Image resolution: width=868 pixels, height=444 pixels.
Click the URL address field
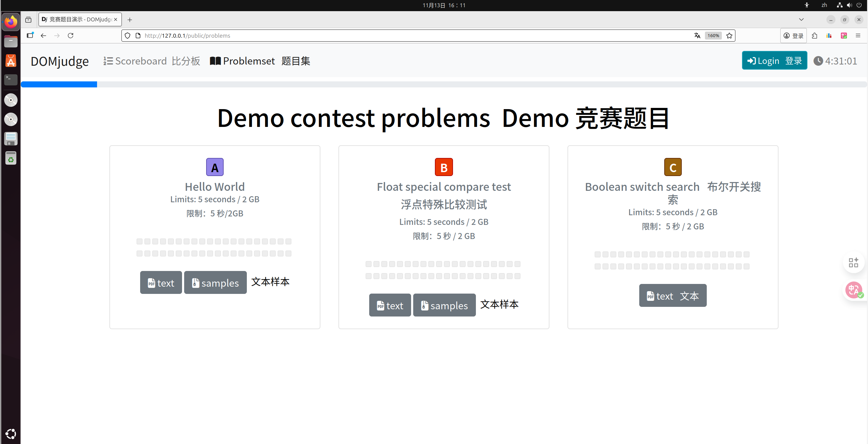coord(404,35)
